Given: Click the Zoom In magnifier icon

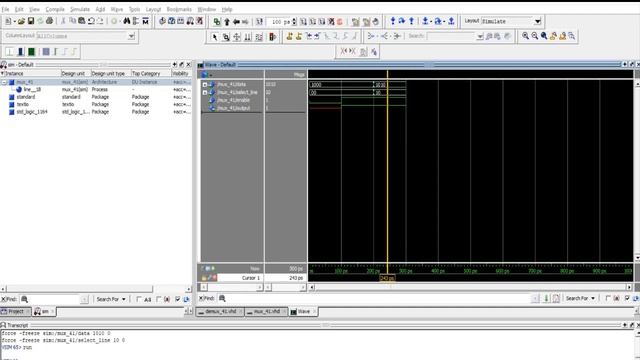Looking at the screenshot, I should click(x=525, y=36).
